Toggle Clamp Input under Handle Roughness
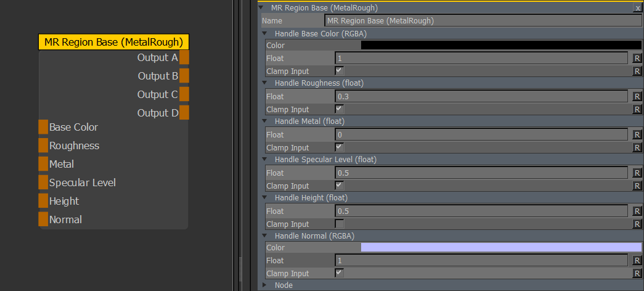The image size is (644, 291). click(339, 109)
